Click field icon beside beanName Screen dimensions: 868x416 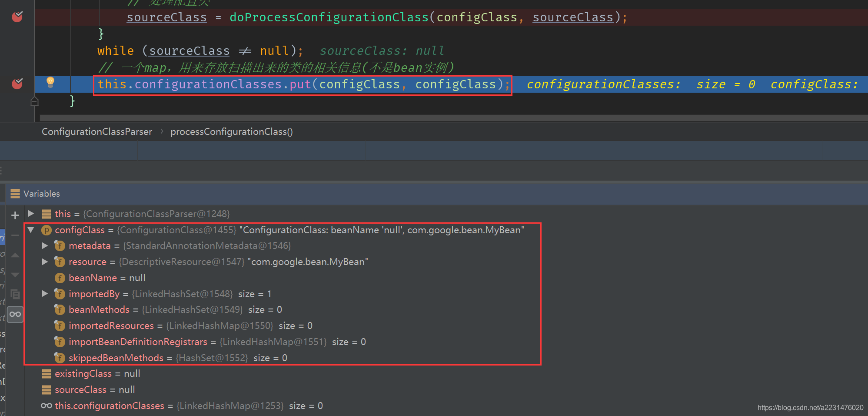tap(60, 278)
